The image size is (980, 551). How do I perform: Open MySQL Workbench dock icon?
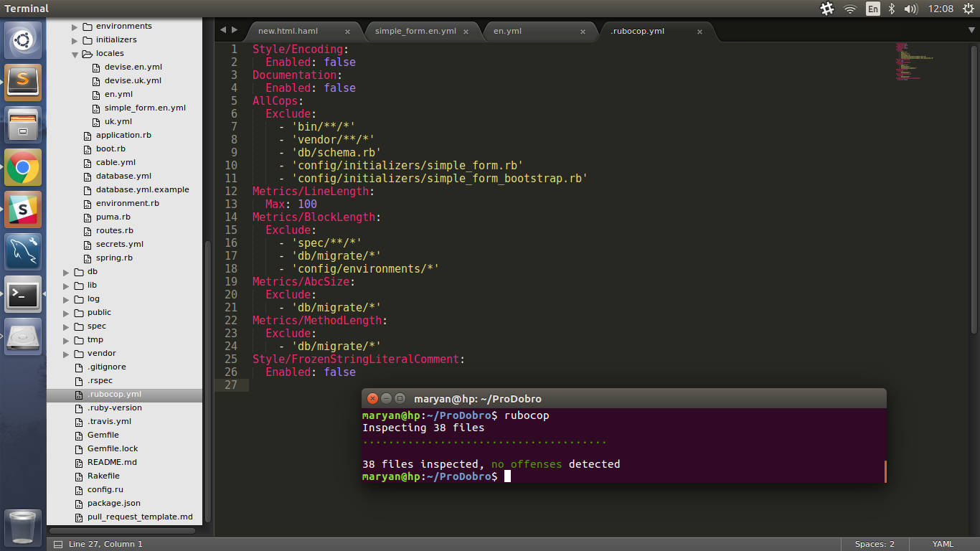click(x=23, y=252)
